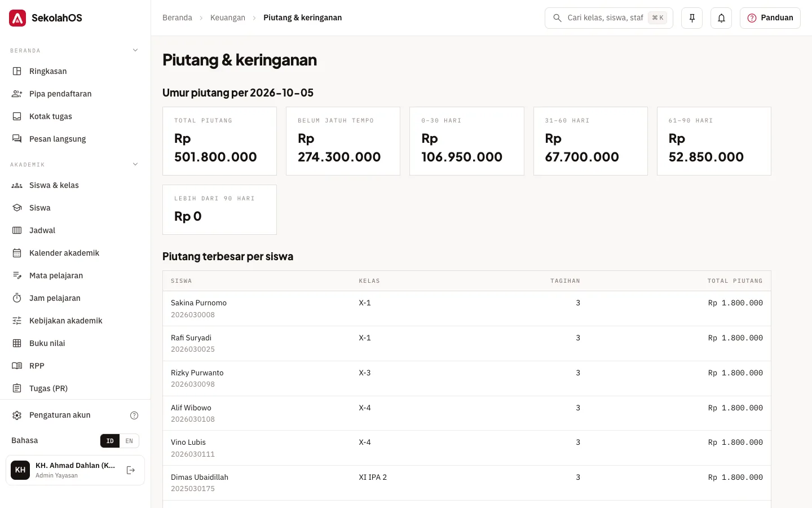Select the Total Piutang summary card
The image size is (812, 508).
(x=219, y=141)
